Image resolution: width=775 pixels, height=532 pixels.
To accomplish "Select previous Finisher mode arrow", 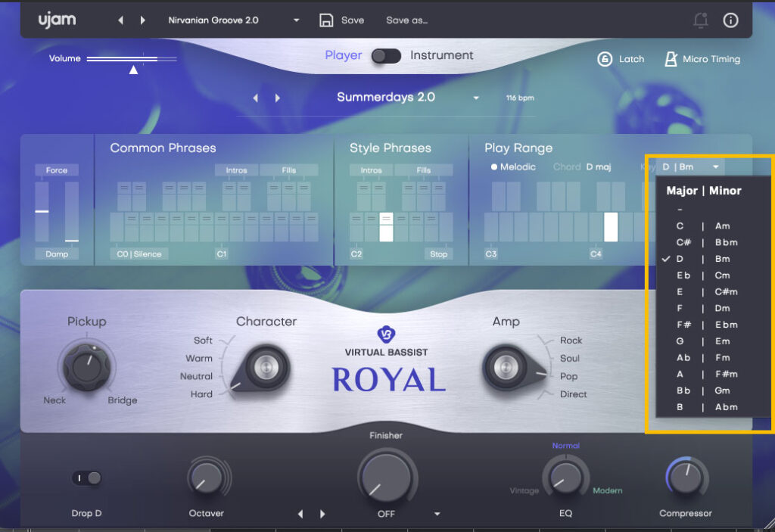I will point(300,514).
